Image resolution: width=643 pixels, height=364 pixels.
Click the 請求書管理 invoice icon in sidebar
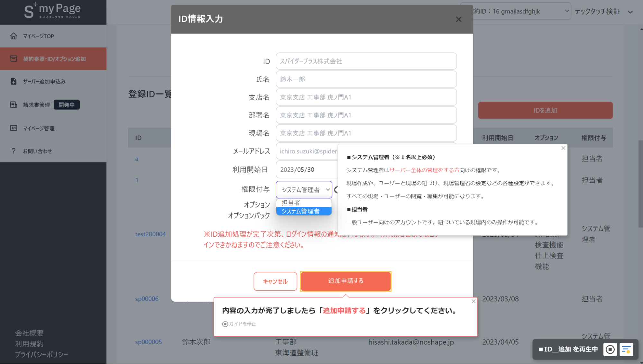tap(13, 105)
